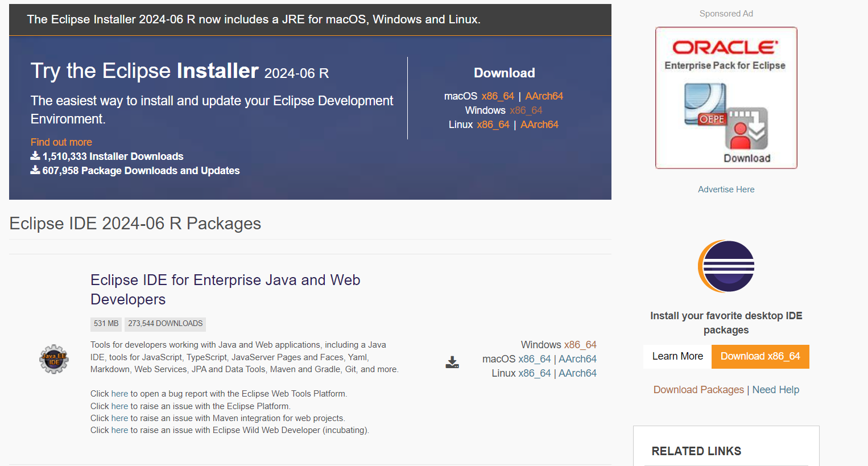Download installer for Linux AArch64
Viewport: 868px width, 466px height.
[x=539, y=125]
